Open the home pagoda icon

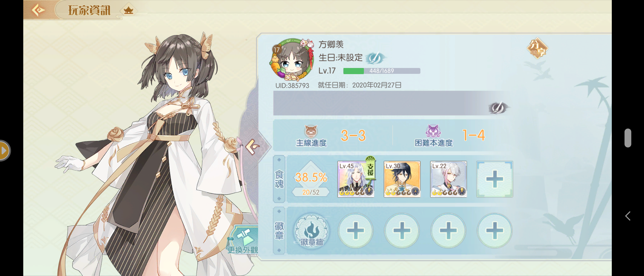pos(129,10)
